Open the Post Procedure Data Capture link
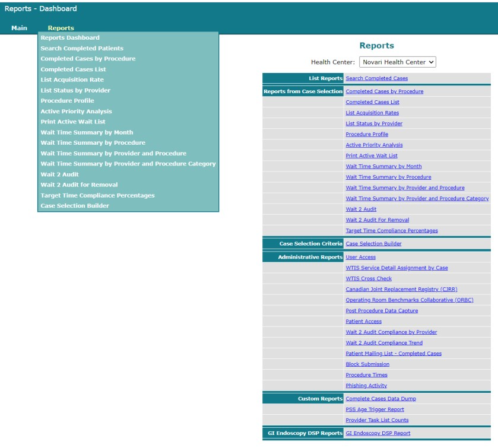Image resolution: width=498 pixels, height=448 pixels. (x=382, y=311)
